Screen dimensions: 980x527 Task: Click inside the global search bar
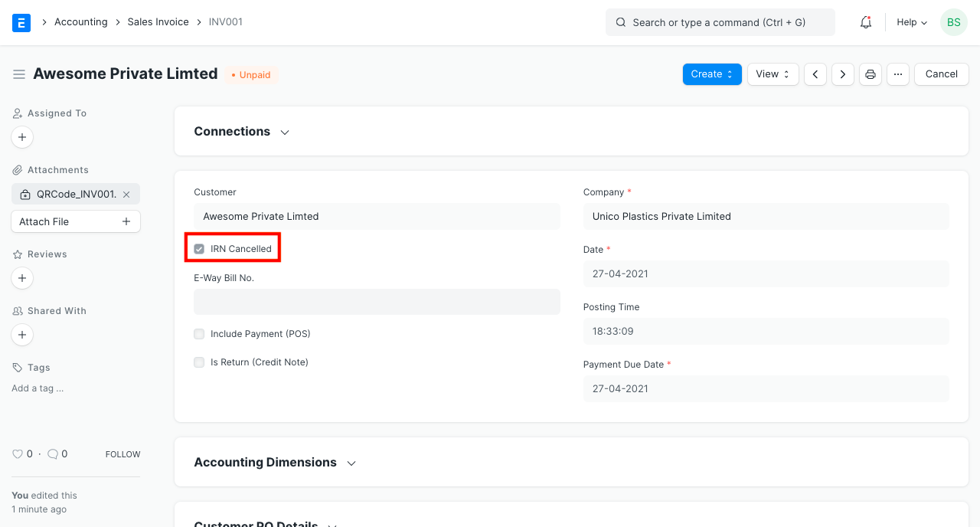tap(720, 22)
